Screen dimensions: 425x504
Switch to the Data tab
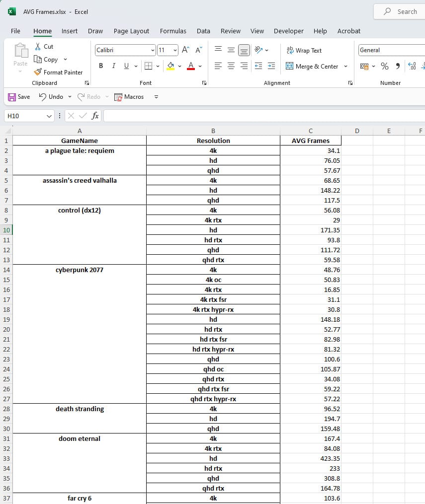point(203,31)
